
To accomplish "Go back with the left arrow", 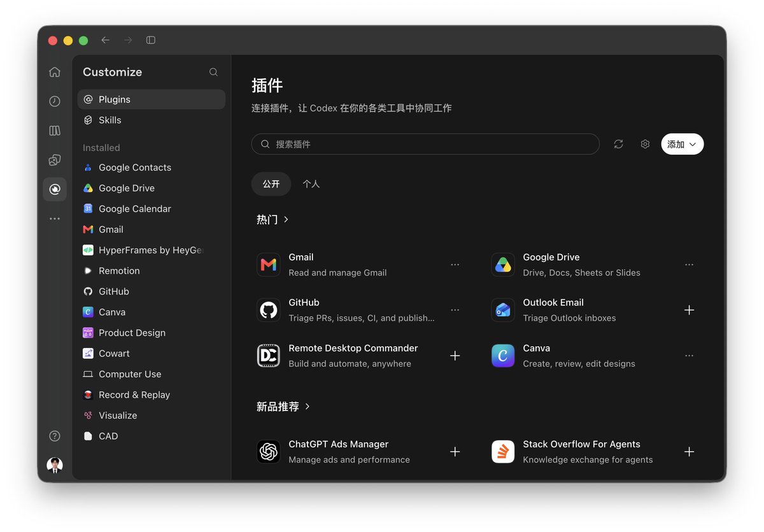I will click(x=106, y=40).
